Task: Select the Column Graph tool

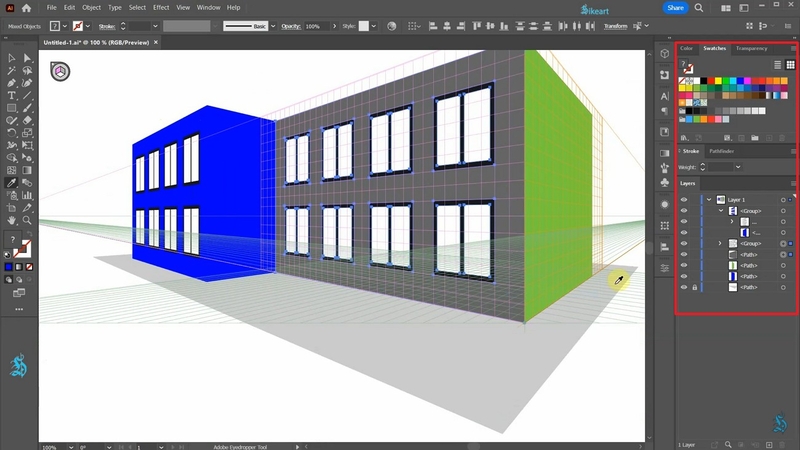Action: [x=27, y=195]
